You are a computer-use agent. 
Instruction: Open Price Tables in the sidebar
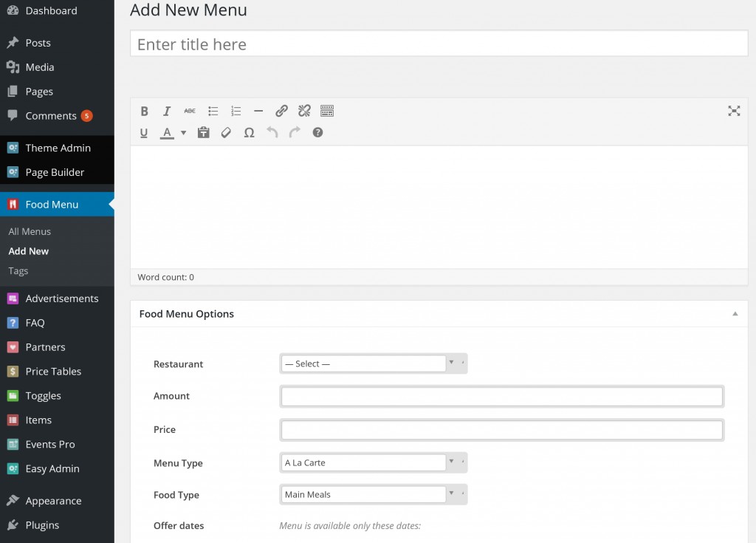tap(57, 372)
